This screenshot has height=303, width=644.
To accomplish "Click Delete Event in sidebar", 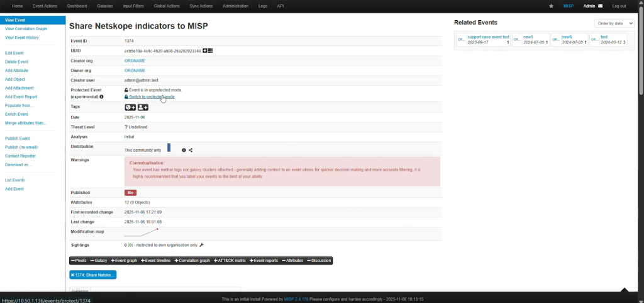I will coord(16,62).
